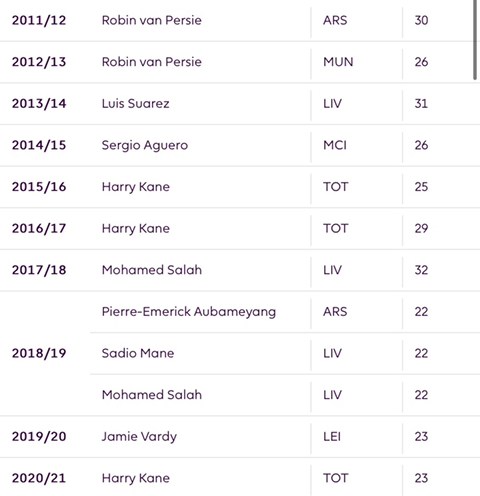Click the vertical scrollbar thumb
This screenshot has width=480, height=496.
(x=475, y=39)
